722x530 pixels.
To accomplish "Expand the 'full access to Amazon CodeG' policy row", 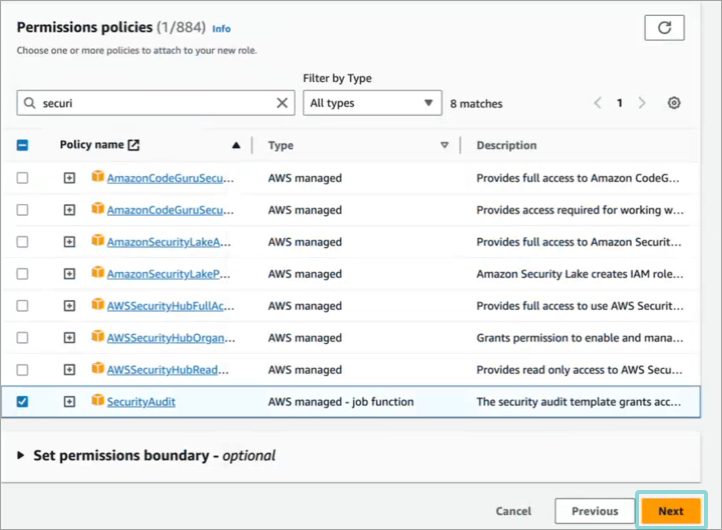I will (69, 178).
